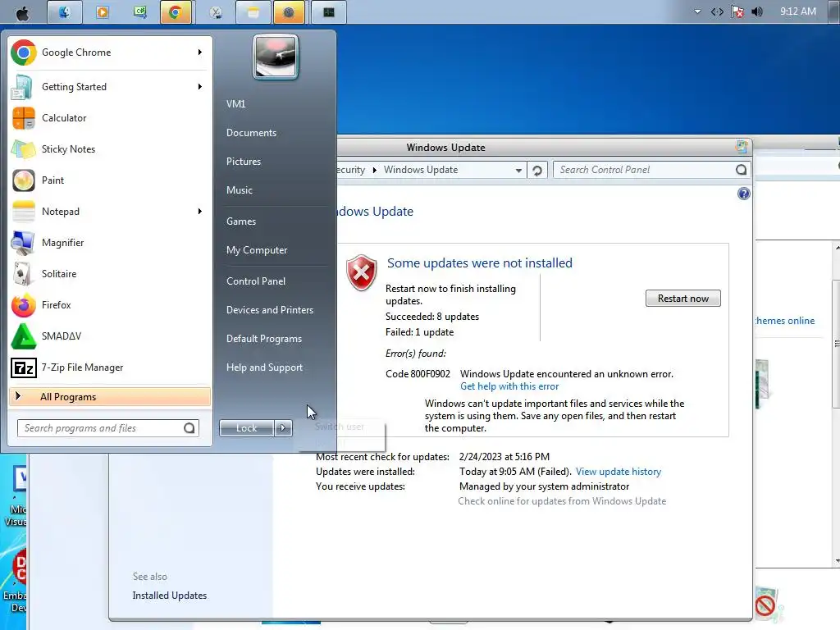Refresh the Windows Update address bar
The width and height of the screenshot is (840, 630).
(x=536, y=171)
